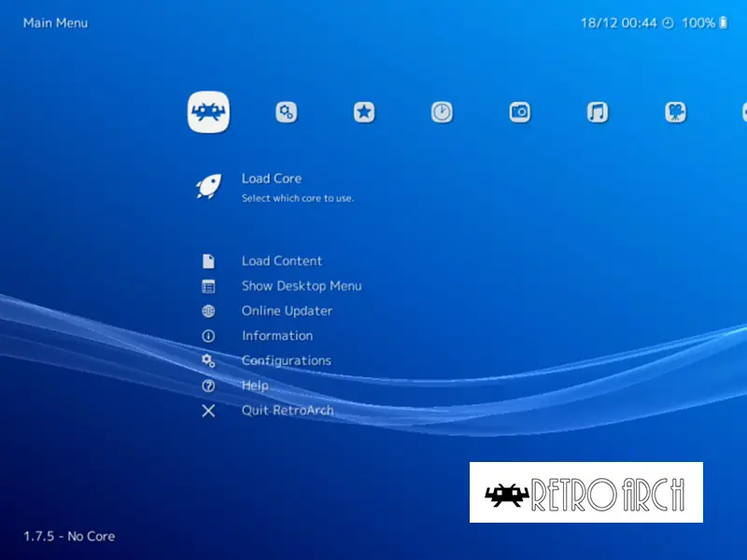Click the question mark icon beside Help
The height and width of the screenshot is (560, 747).
(208, 385)
